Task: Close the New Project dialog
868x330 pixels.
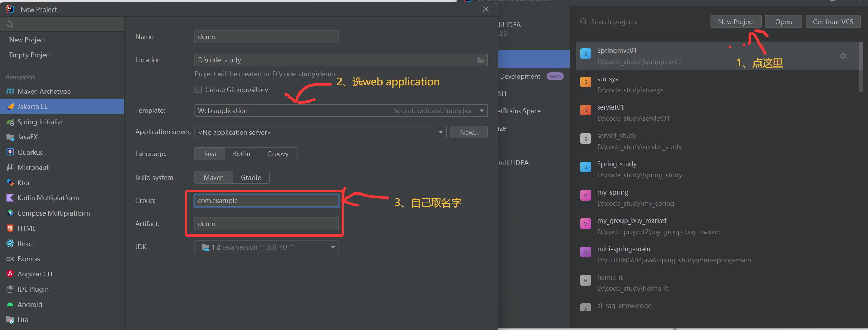Action: click(485, 9)
